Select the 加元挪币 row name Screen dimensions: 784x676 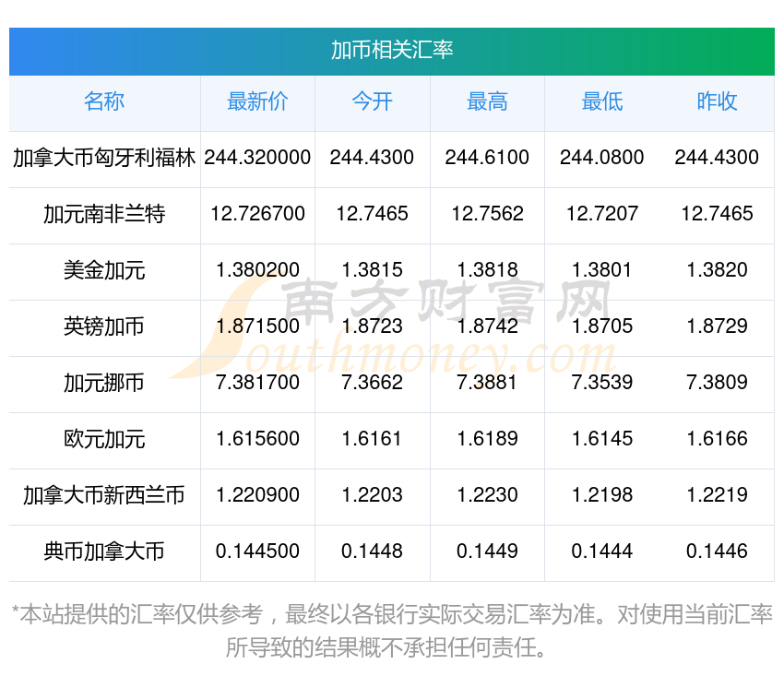(x=104, y=383)
